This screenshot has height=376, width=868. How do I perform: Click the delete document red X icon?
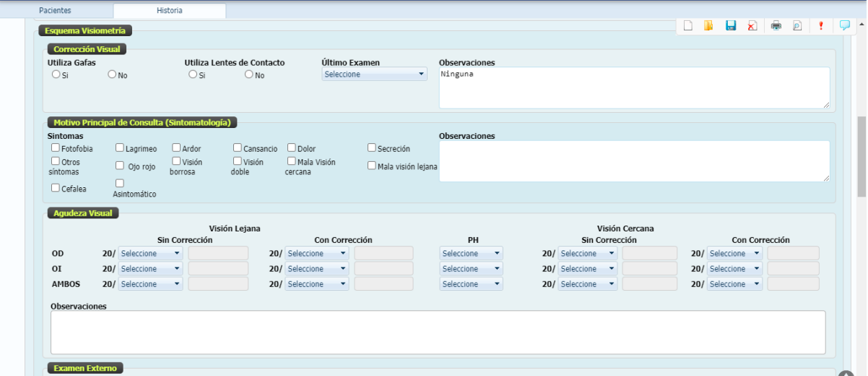pos(752,26)
